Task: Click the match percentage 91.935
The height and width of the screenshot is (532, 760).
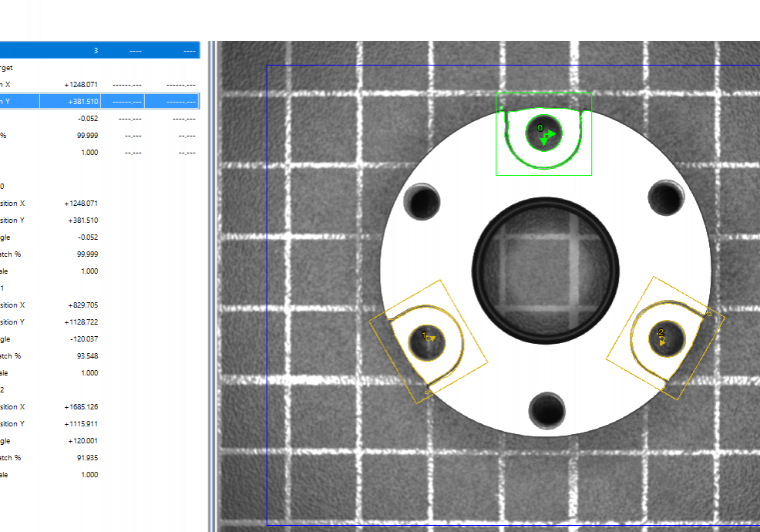Action: 85,458
